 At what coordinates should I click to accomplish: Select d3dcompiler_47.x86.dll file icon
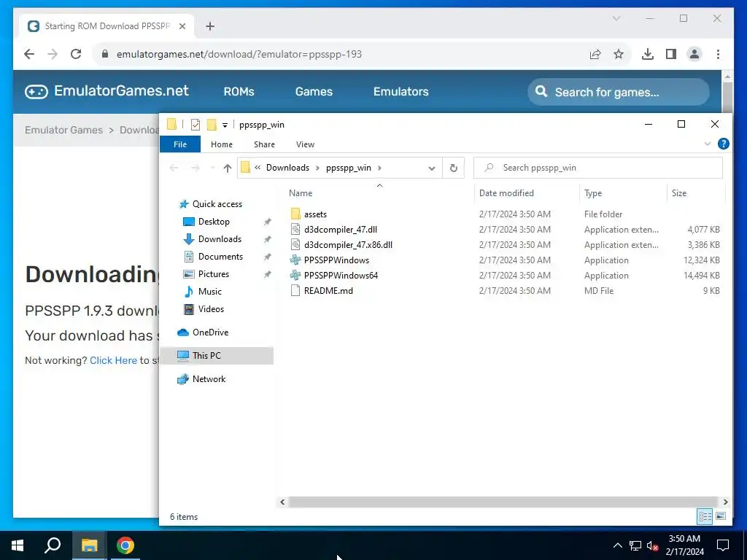click(295, 244)
